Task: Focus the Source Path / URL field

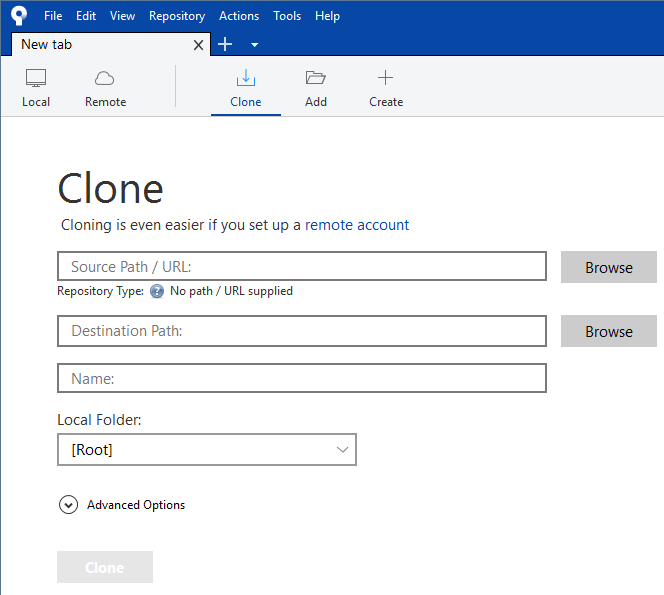Action: [302, 266]
